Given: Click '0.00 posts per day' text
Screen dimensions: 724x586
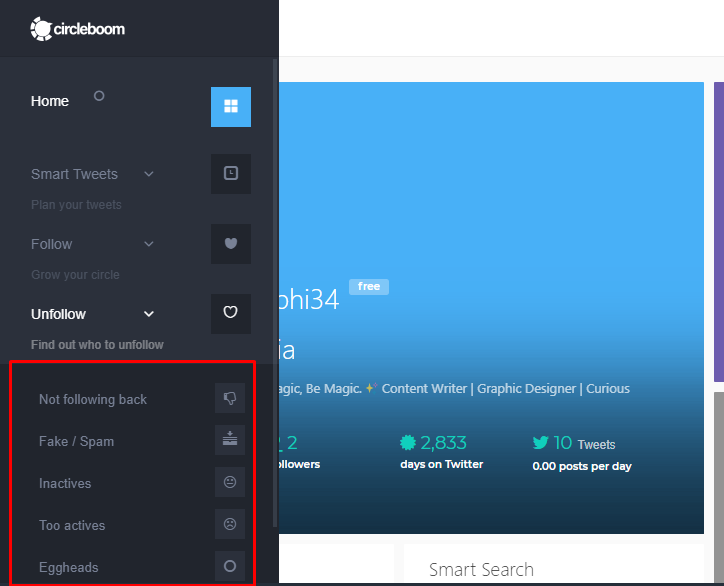Looking at the screenshot, I should click(582, 466).
